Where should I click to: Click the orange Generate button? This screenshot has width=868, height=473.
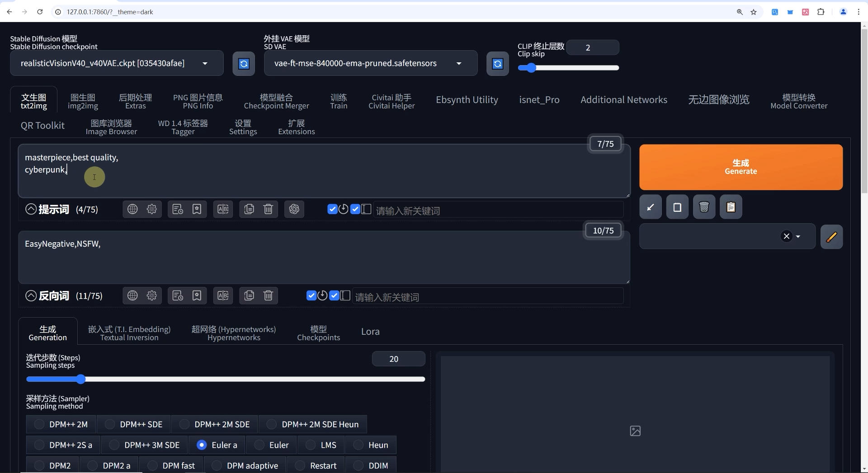tap(741, 167)
